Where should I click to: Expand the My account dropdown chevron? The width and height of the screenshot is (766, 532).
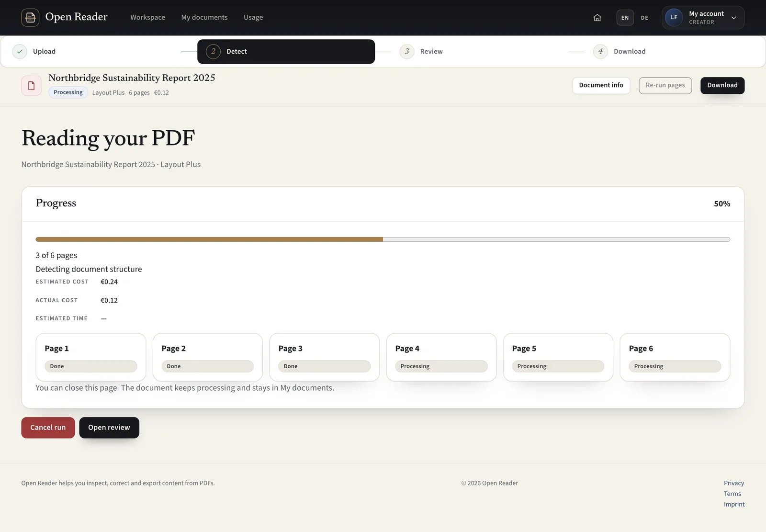(x=733, y=18)
